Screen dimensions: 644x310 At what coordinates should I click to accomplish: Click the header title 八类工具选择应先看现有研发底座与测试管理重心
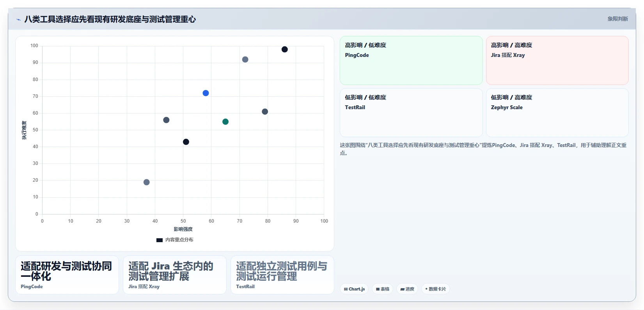(110, 19)
